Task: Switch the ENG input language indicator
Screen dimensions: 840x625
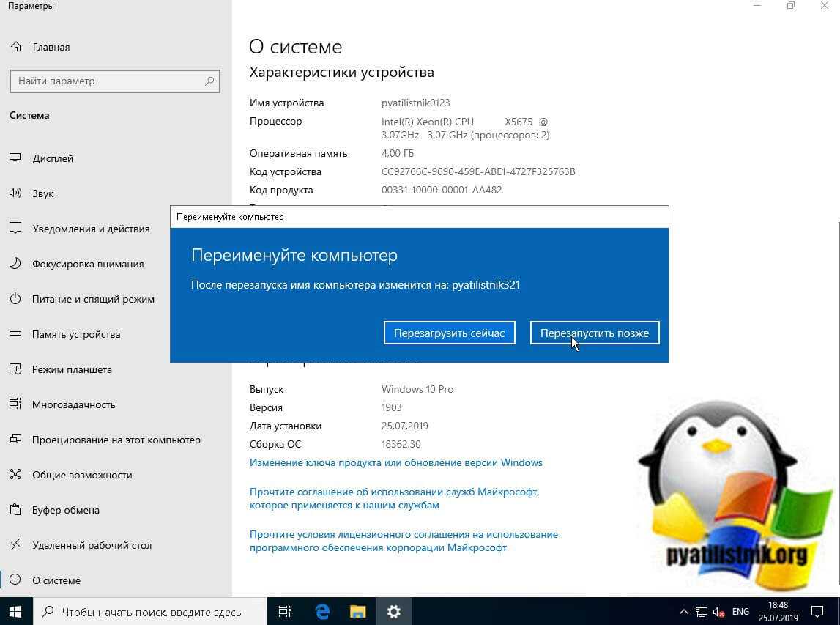Action: 741,612
